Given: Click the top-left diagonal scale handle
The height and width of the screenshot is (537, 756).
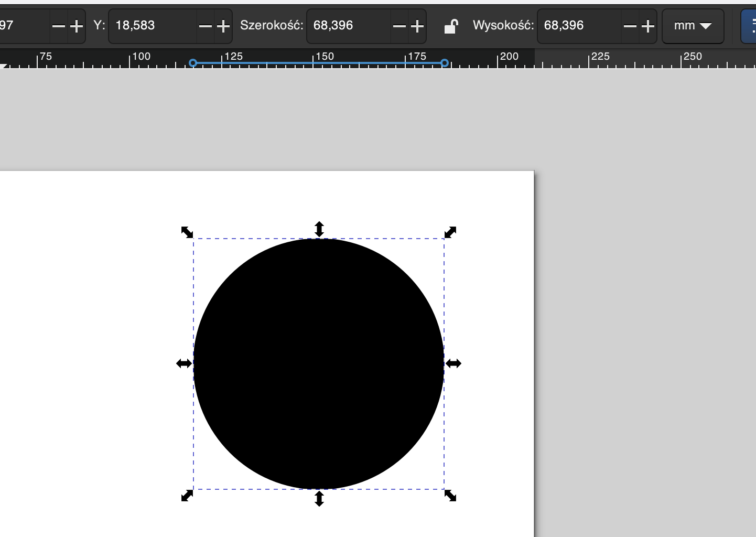Looking at the screenshot, I should [x=187, y=232].
